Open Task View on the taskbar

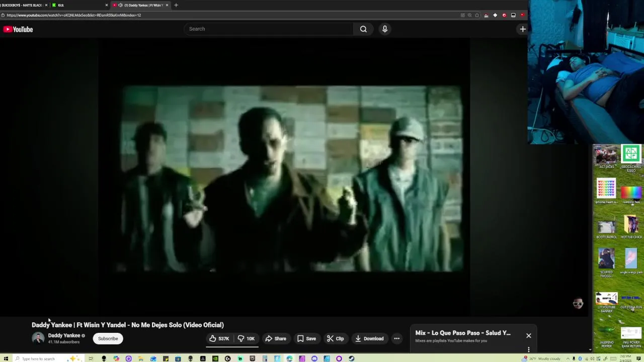(91, 358)
